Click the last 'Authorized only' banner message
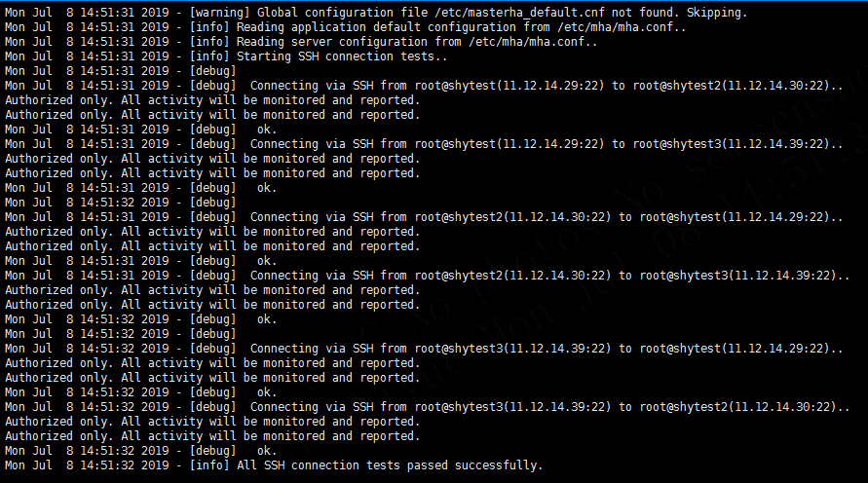This screenshot has height=483, width=868. (212, 436)
